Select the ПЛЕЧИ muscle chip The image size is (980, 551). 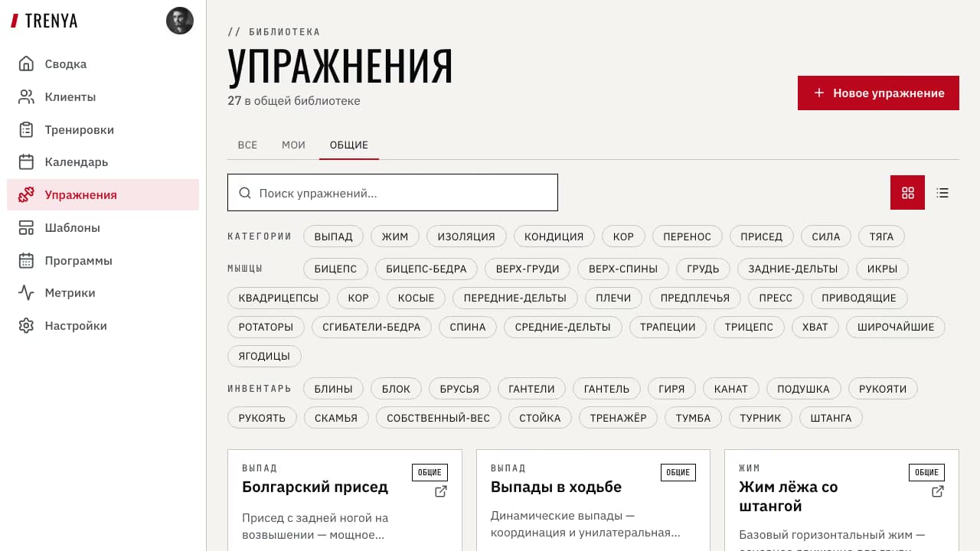[x=613, y=298]
